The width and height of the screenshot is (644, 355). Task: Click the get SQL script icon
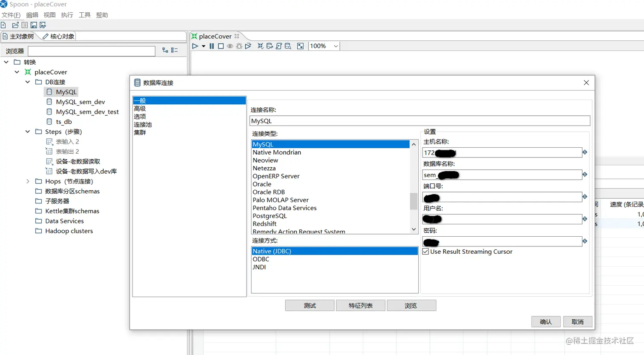coord(279,46)
